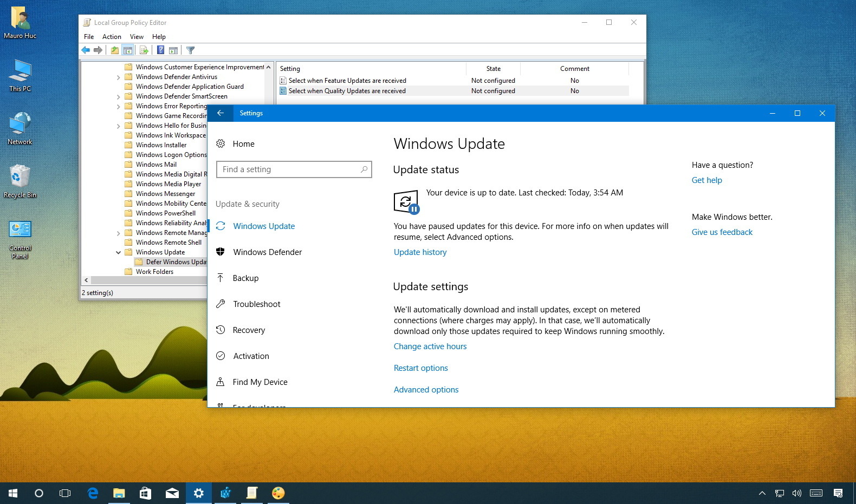Select the Recycle Bin desktop icon
The height and width of the screenshot is (504, 856).
(20, 181)
